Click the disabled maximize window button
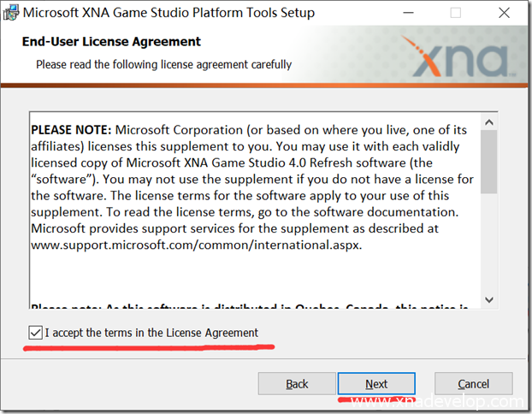The height and width of the screenshot is (414, 532). [x=455, y=13]
